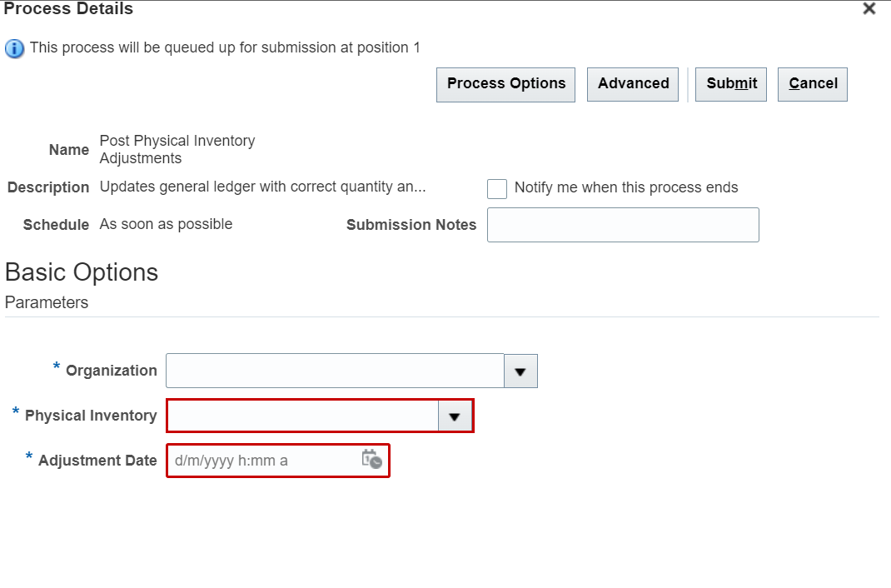Enable "Notify me when this process ends"
Image resolution: width=891 pixels, height=588 pixels.
pyautogui.click(x=496, y=188)
